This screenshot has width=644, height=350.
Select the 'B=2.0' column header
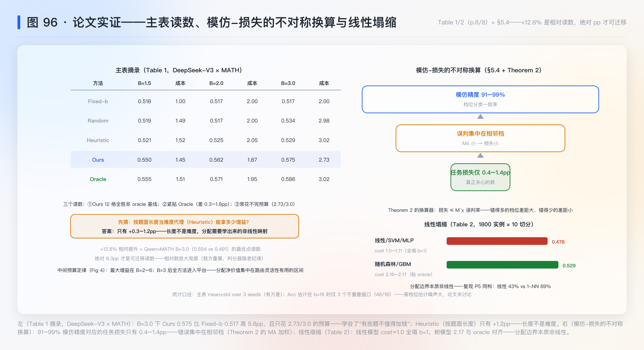(216, 83)
